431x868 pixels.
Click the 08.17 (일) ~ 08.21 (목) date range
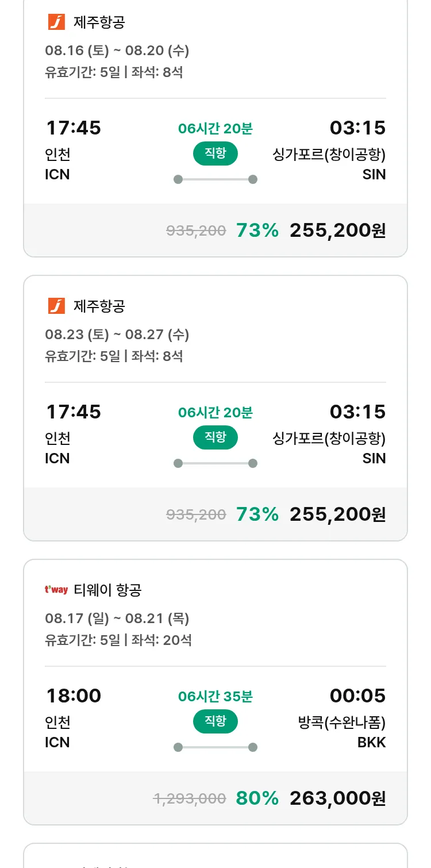point(117,619)
